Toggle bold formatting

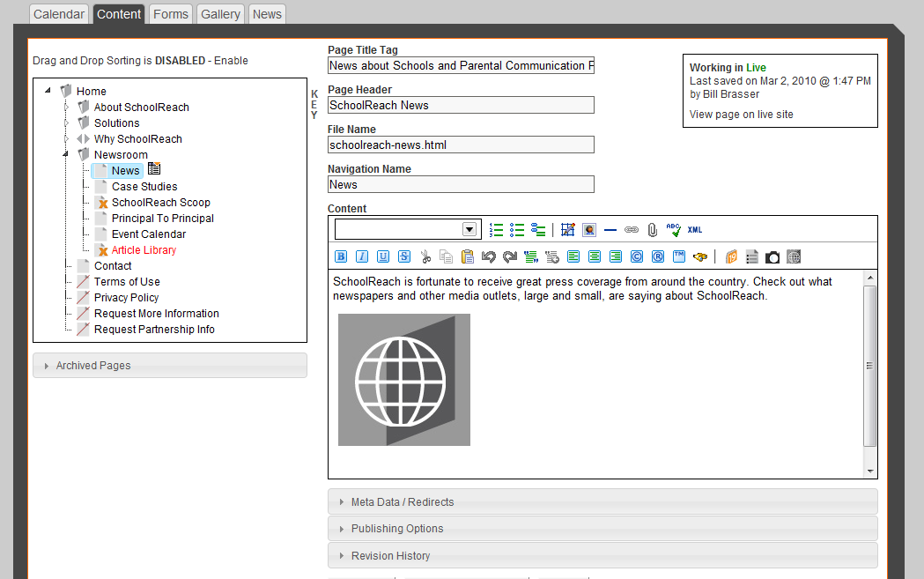point(341,256)
